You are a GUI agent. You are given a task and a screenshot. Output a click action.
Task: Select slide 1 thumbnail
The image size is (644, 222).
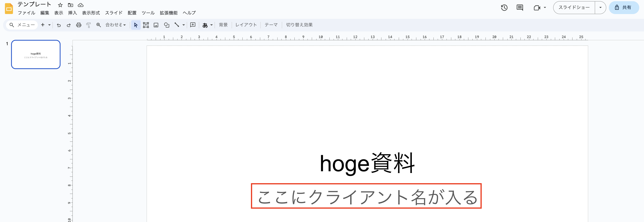point(35,54)
